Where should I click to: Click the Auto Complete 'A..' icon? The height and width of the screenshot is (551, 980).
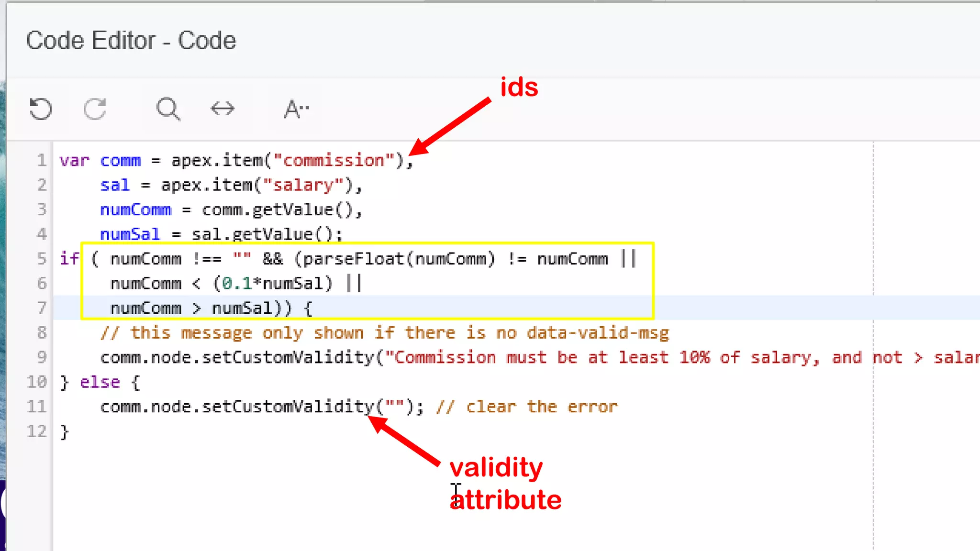[296, 109]
